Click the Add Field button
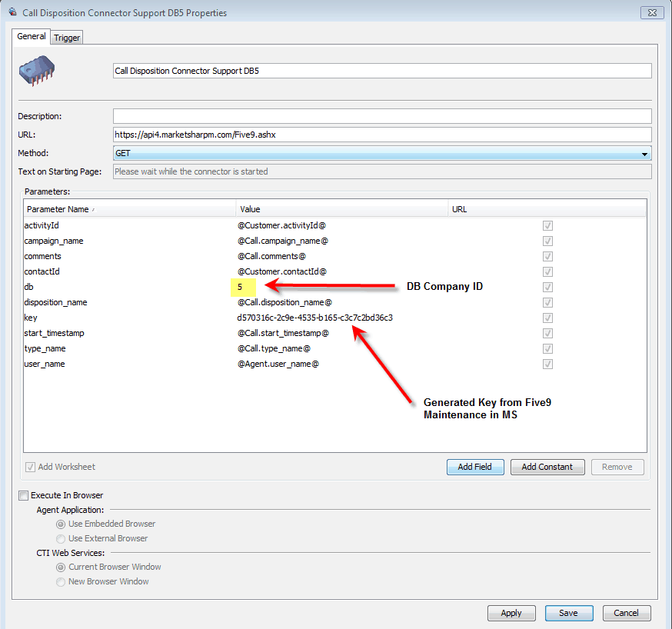 [x=475, y=467]
